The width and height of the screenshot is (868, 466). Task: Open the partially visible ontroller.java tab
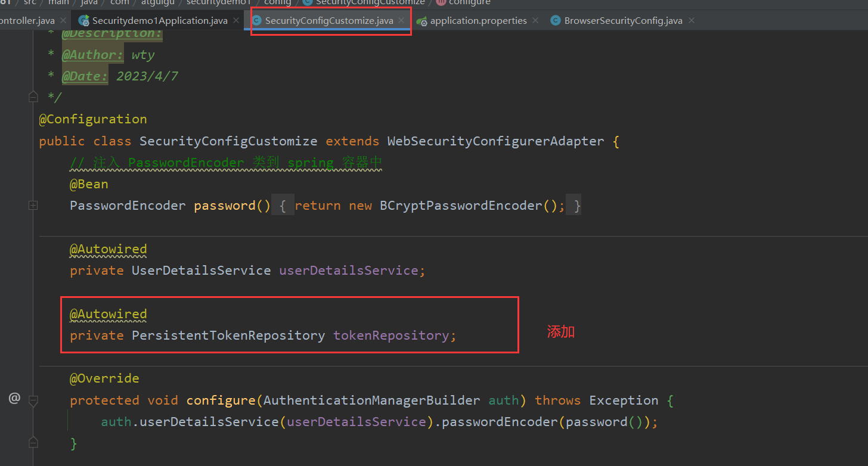pos(27,20)
